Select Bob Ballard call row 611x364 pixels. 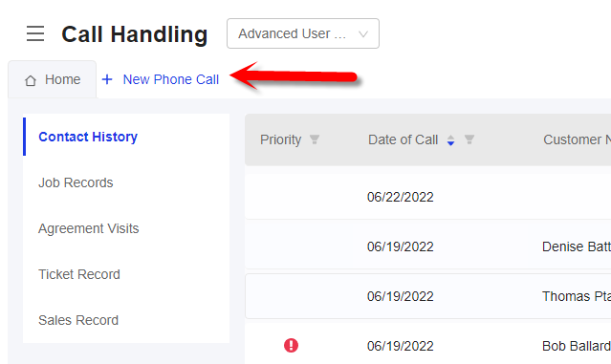[x=427, y=346]
